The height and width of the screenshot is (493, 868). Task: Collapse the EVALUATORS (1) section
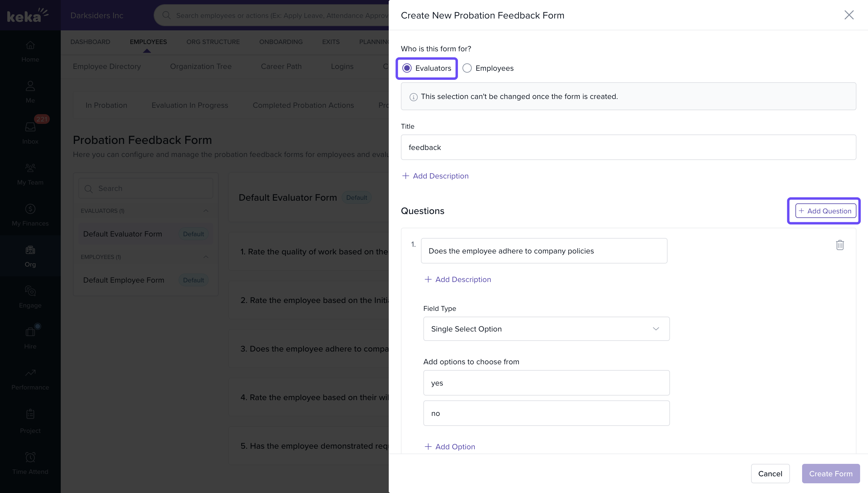[206, 211]
